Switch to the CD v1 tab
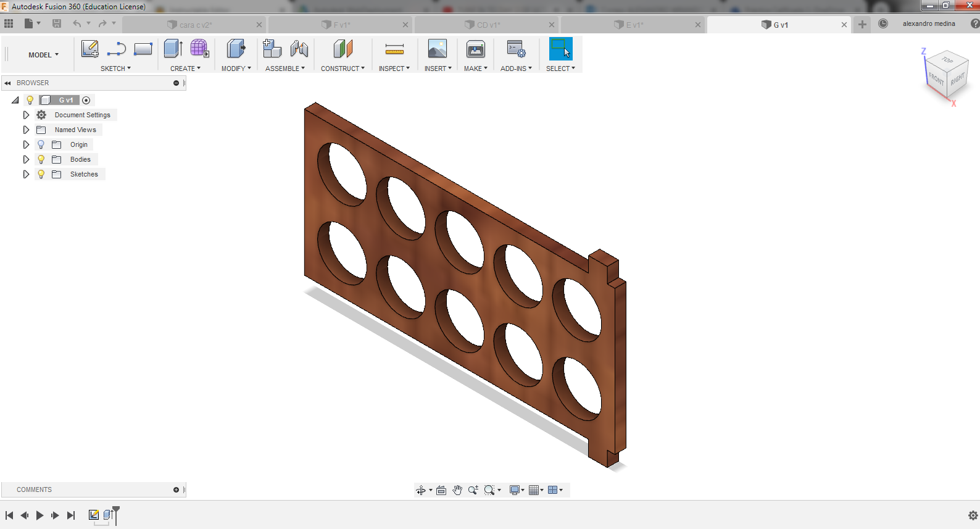Screen dimensions: 980x529 coord(488,25)
